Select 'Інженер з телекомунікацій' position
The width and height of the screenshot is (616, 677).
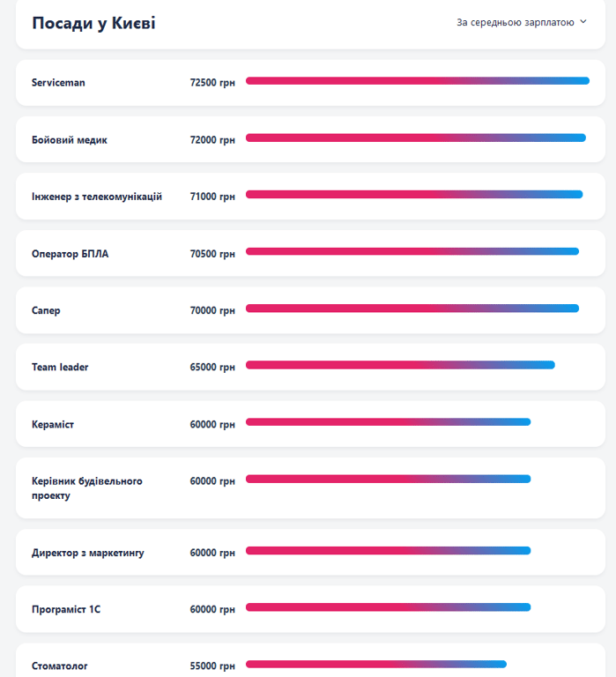pos(97,197)
